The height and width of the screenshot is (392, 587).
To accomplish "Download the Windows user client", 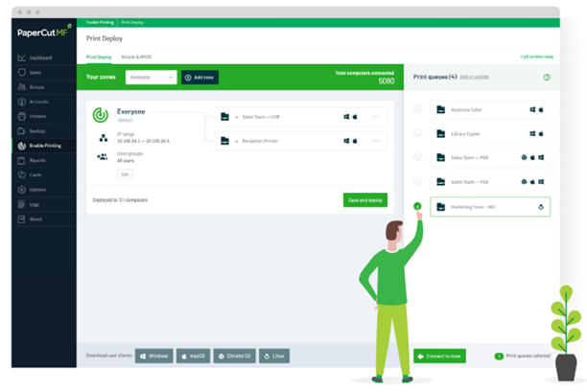I will 153,356.
